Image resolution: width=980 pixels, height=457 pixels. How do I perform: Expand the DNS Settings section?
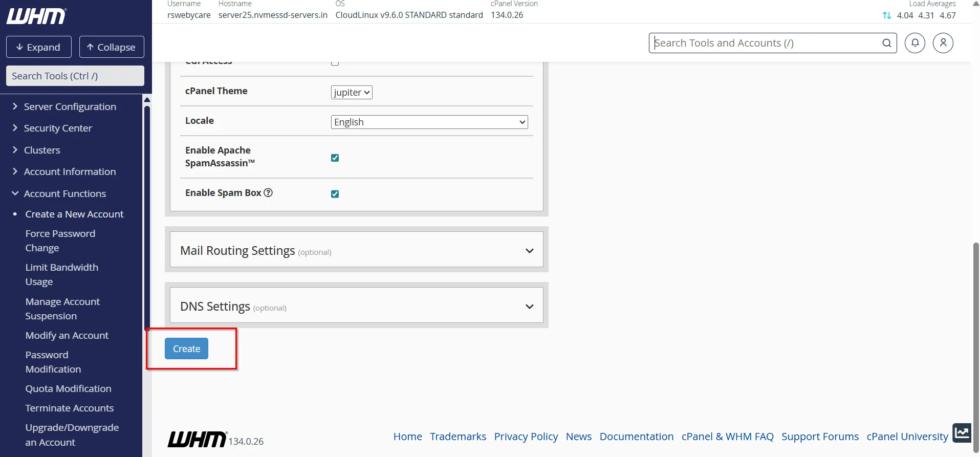tap(357, 306)
